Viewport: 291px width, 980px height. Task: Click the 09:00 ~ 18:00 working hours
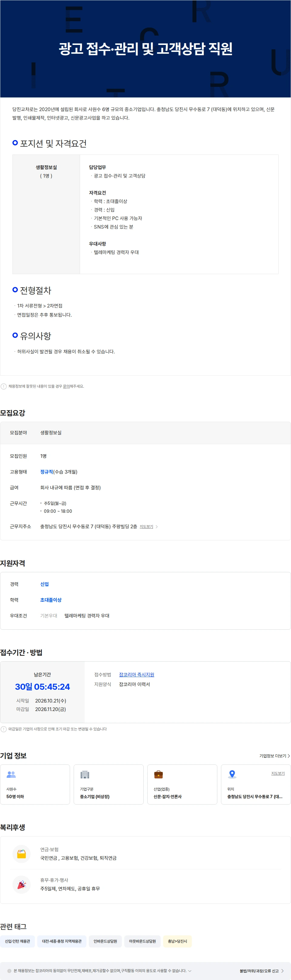pos(58,511)
